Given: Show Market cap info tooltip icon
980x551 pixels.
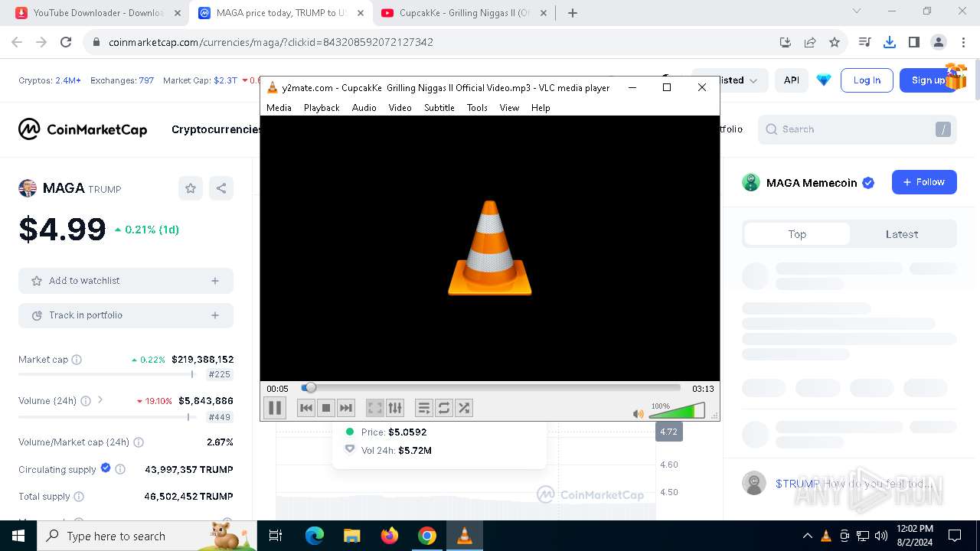Looking at the screenshot, I should [x=77, y=360].
